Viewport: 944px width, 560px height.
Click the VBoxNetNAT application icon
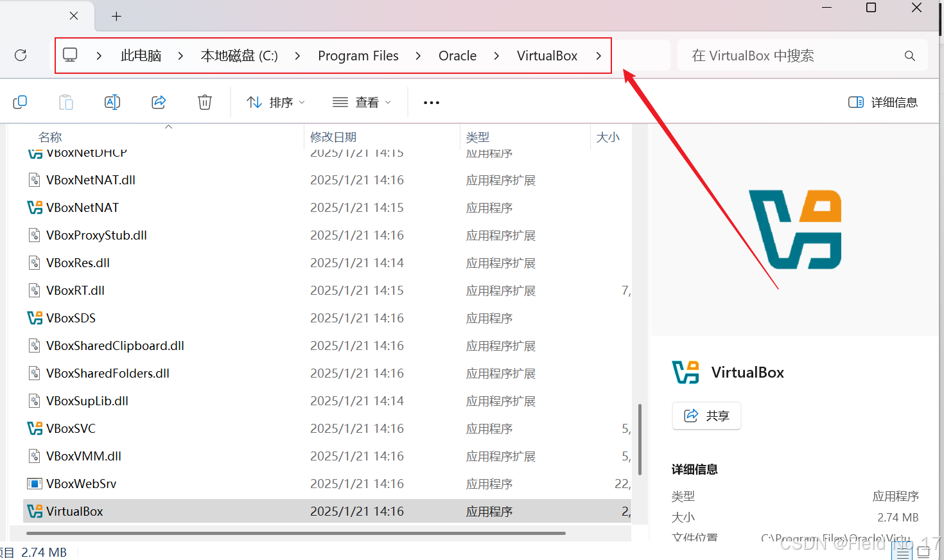point(35,207)
